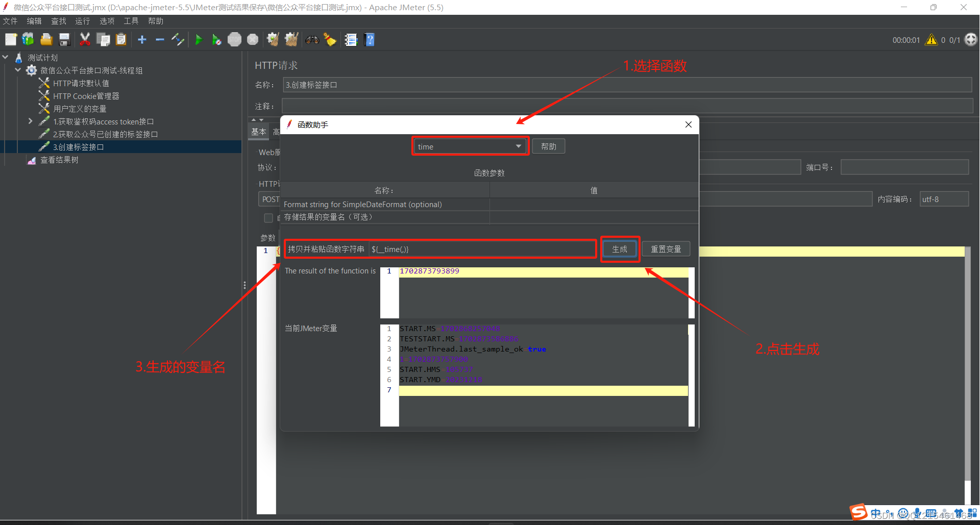Click the JMeterThread.last_sample_ok variable line
Viewport: 980px width, 525px height.
click(473, 349)
